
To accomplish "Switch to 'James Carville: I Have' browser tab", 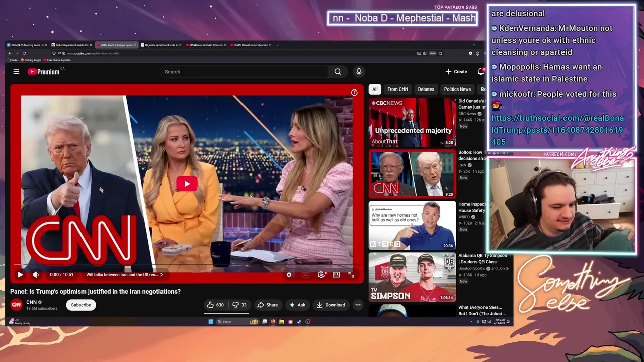I will pos(205,45).
